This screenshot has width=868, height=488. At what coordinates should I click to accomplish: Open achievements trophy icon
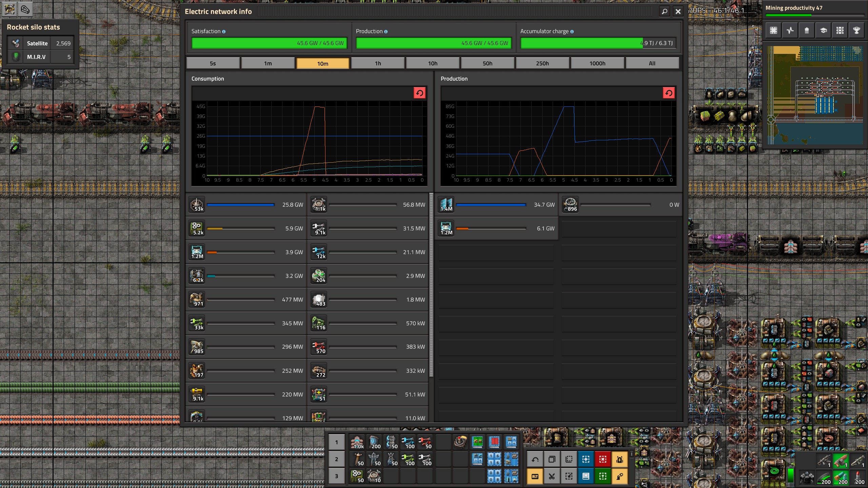[856, 30]
